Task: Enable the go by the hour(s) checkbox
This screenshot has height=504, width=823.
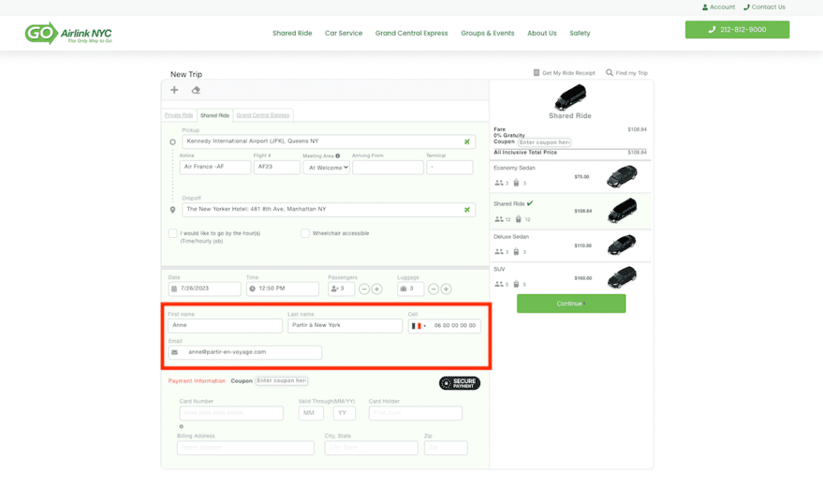Action: [173, 233]
